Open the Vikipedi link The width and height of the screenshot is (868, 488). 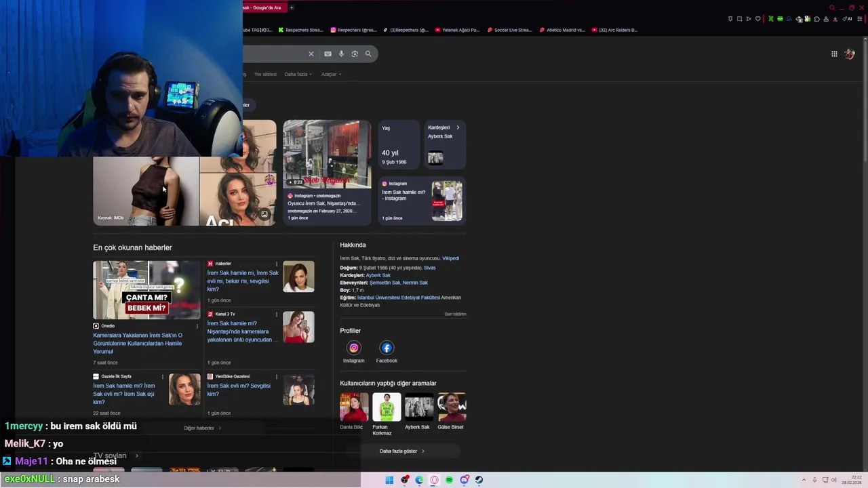[450, 258]
